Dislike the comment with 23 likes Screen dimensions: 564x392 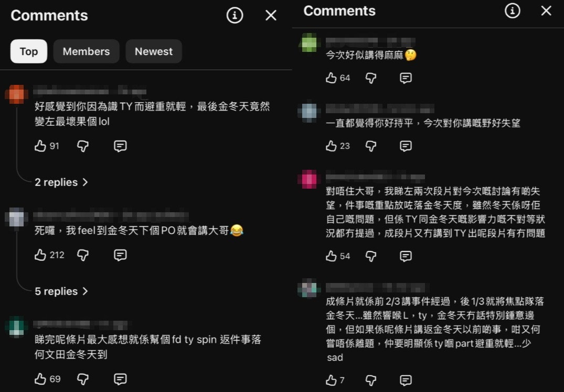[371, 146]
